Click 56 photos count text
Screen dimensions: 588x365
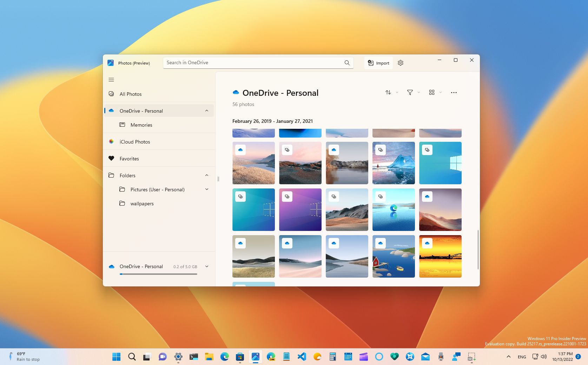243,104
